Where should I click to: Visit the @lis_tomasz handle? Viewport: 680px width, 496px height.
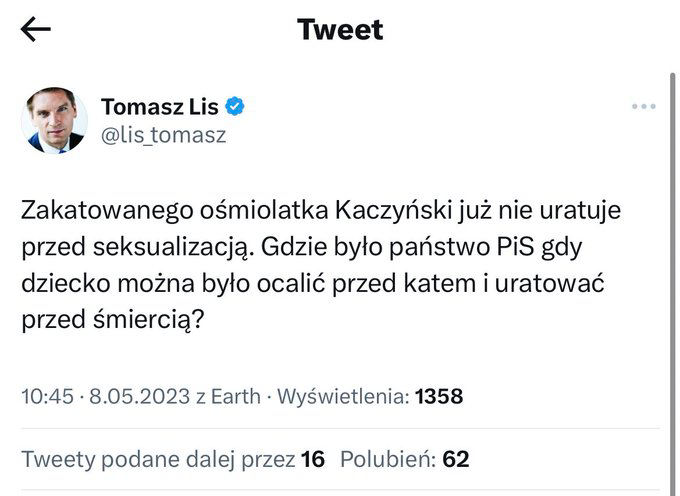click(163, 135)
